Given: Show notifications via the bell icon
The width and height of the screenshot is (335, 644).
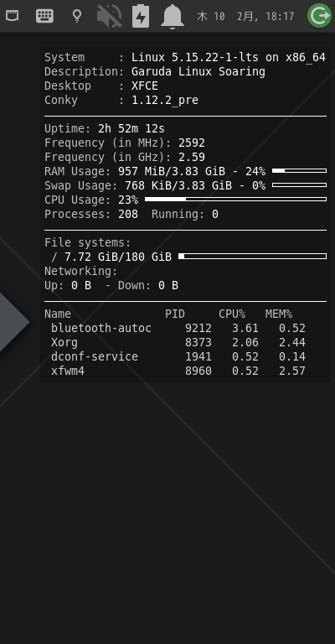Looking at the screenshot, I should [x=173, y=17].
